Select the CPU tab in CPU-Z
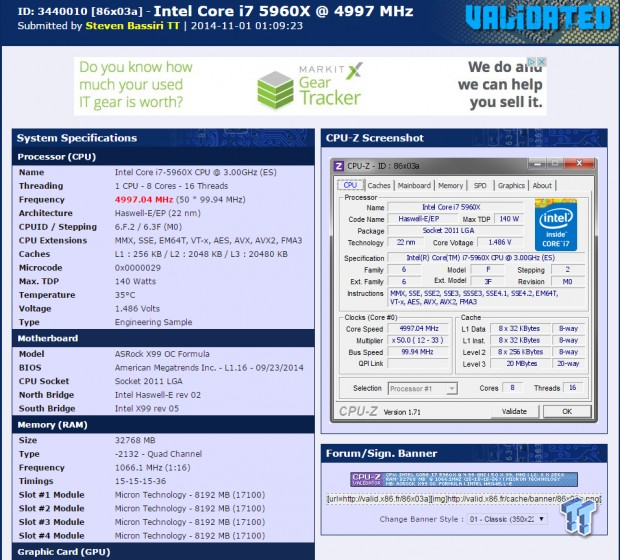Screen dimensions: 620x560 pyautogui.click(x=350, y=185)
